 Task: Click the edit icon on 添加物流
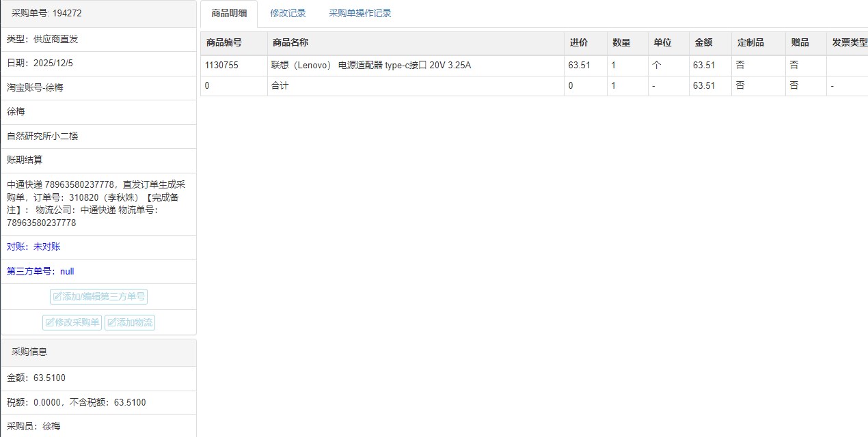[x=111, y=323]
